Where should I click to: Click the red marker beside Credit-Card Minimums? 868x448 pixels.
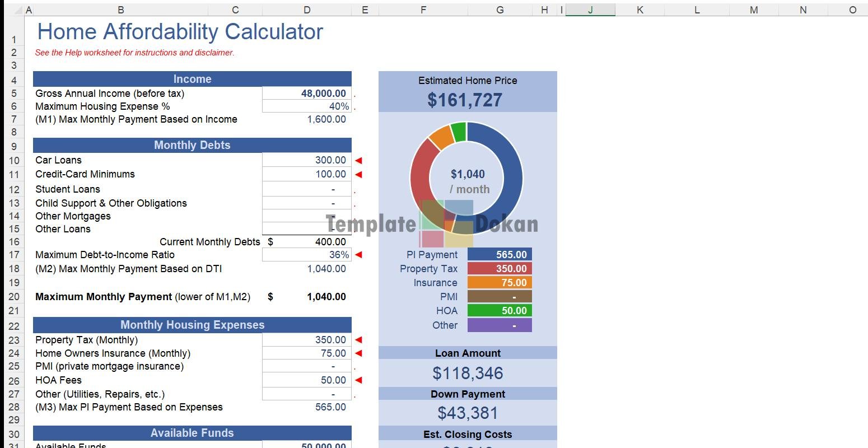[359, 174]
